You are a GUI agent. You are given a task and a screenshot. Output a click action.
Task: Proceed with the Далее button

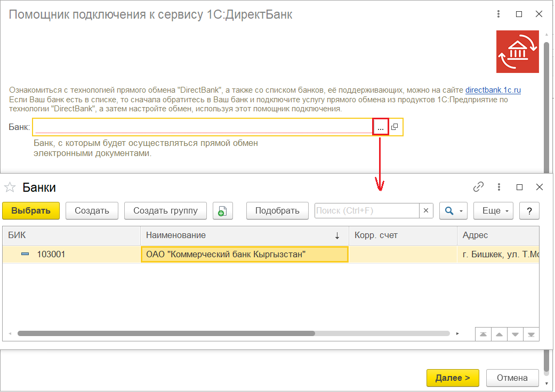(453, 378)
